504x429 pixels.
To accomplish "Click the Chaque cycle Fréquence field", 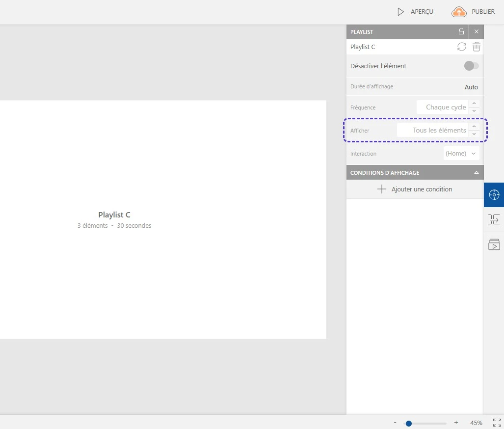I will (442, 107).
